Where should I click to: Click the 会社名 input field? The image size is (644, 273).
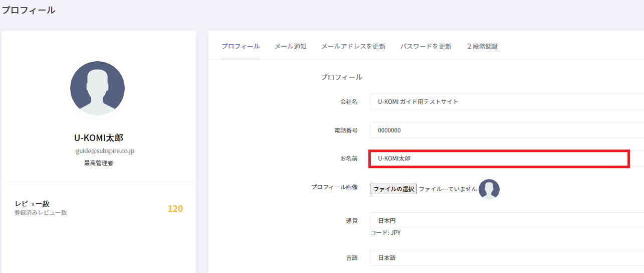pos(506,101)
